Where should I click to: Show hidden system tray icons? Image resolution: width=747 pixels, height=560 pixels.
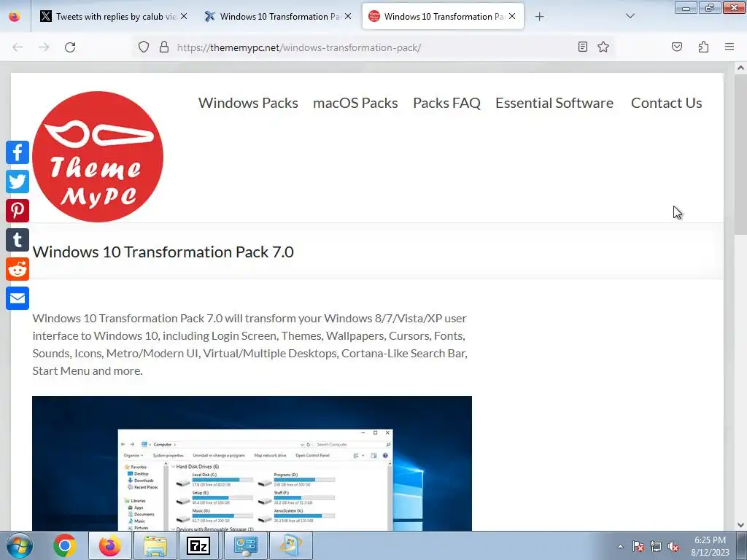[x=620, y=547]
